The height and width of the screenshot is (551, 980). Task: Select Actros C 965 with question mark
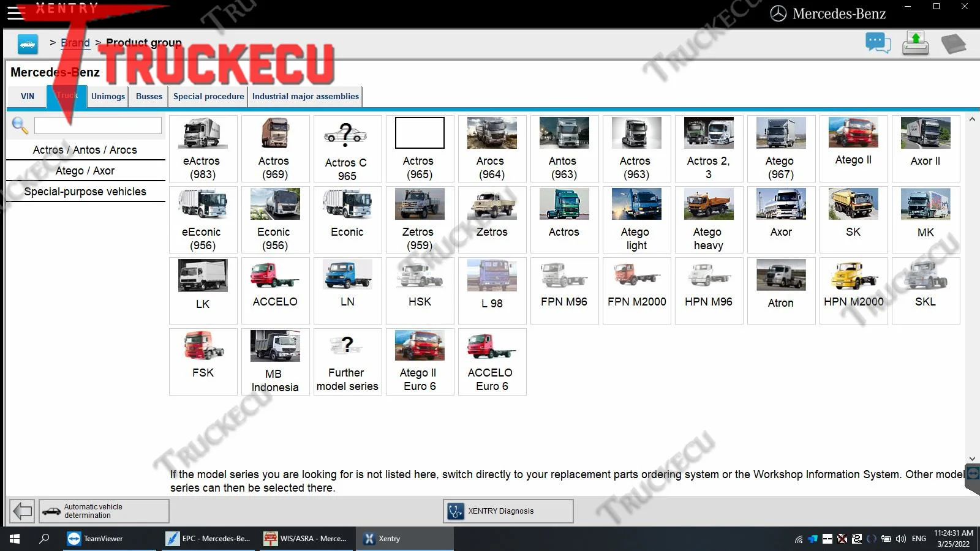pyautogui.click(x=347, y=149)
